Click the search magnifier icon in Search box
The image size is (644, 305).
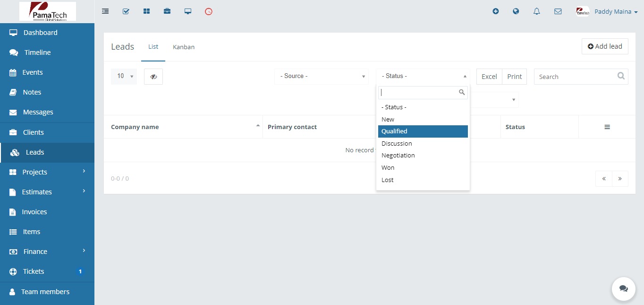coord(621,76)
